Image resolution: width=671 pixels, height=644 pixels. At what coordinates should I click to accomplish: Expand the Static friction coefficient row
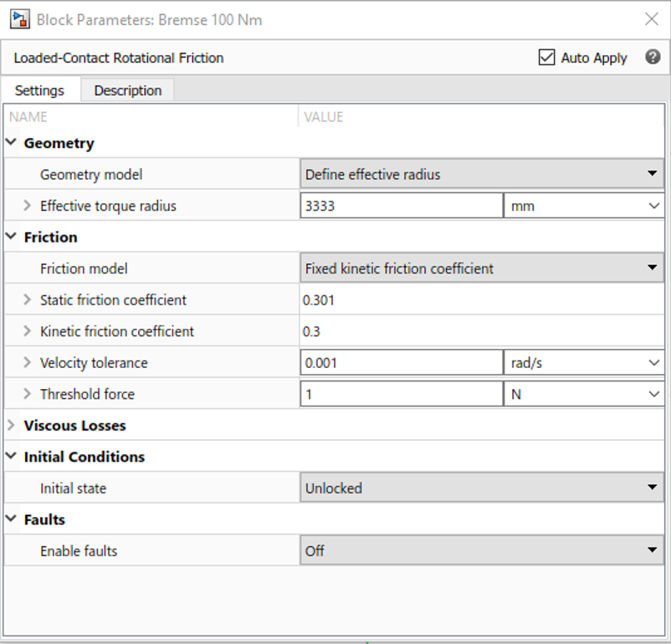pyautogui.click(x=27, y=300)
